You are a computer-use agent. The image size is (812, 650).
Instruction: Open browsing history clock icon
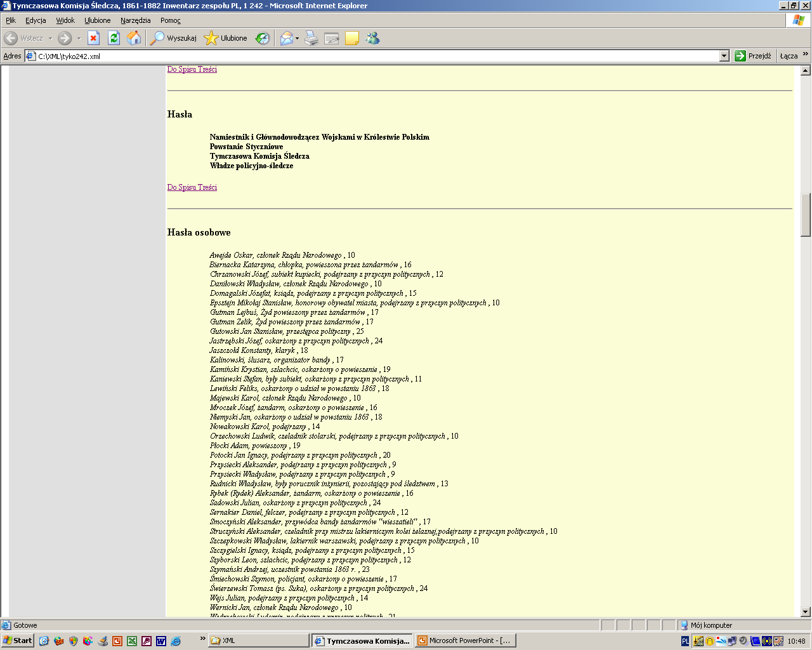tap(263, 38)
